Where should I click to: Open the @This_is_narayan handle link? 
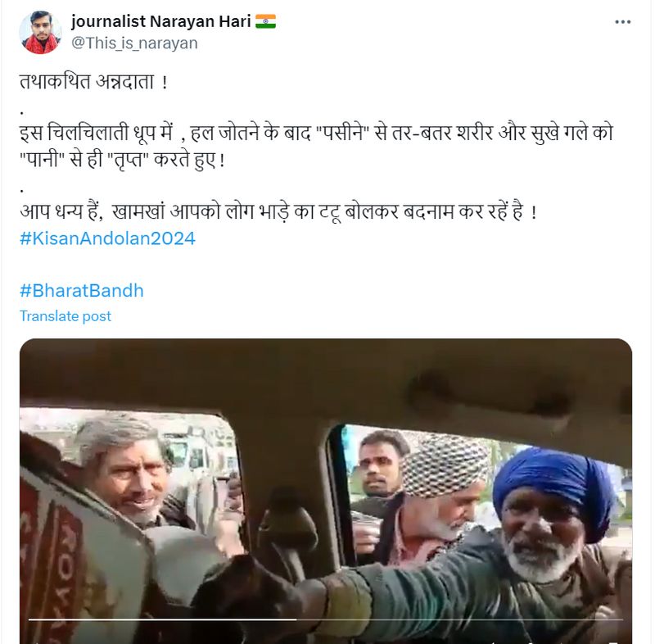134,43
